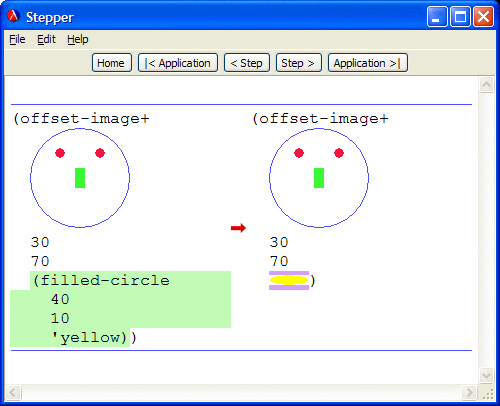Image resolution: width=500 pixels, height=406 pixels.
Task: Click the Home button
Action: 112,63
